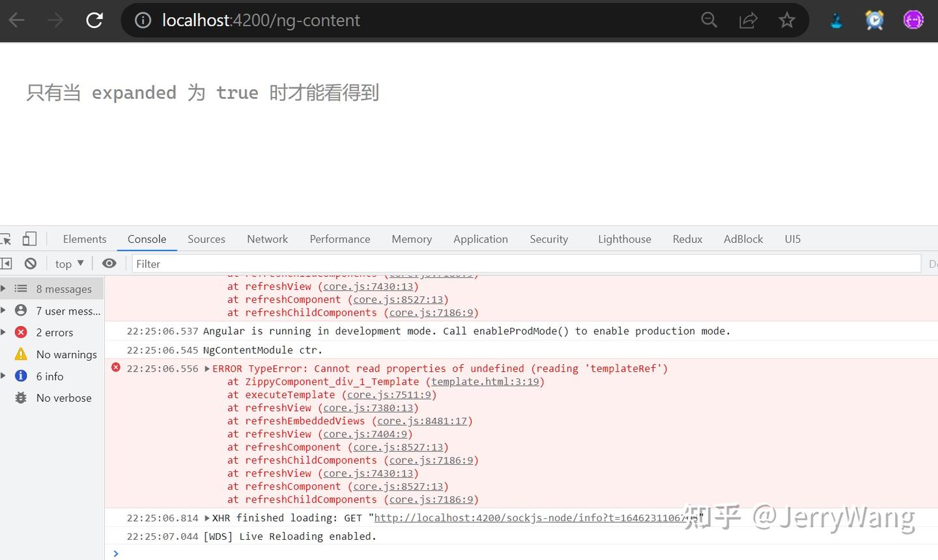Reload the page with the refresh icon
The width and height of the screenshot is (938, 560).
pos(94,20)
